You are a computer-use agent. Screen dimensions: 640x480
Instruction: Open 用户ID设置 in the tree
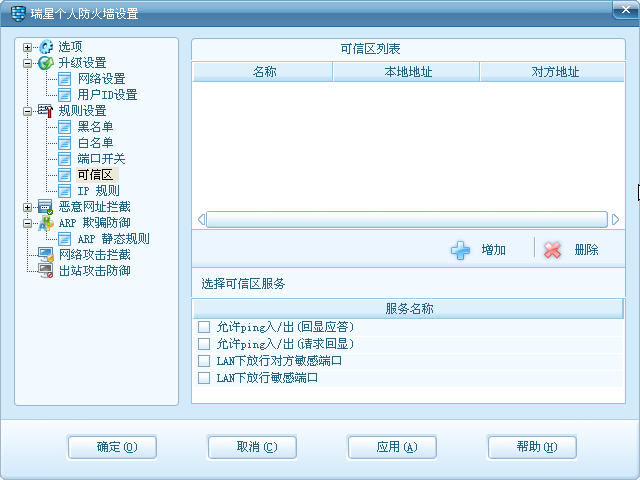(107, 95)
